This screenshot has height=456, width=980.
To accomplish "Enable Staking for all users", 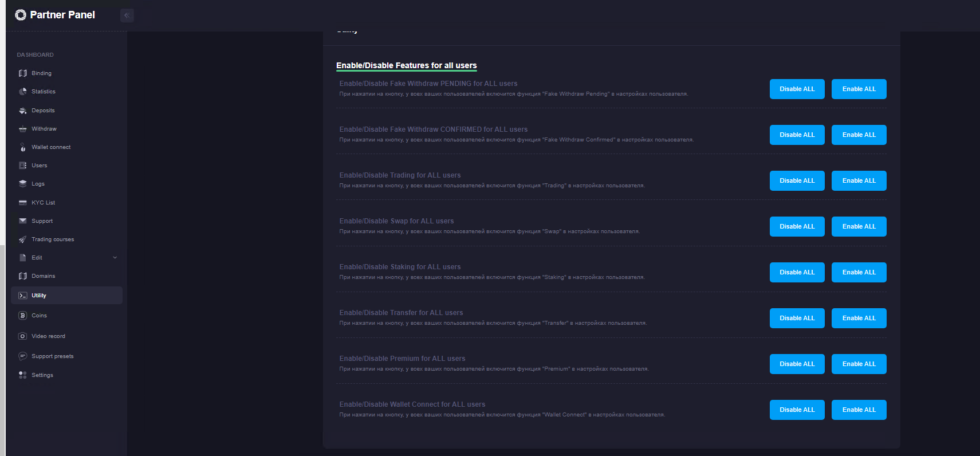I will coord(859,273).
